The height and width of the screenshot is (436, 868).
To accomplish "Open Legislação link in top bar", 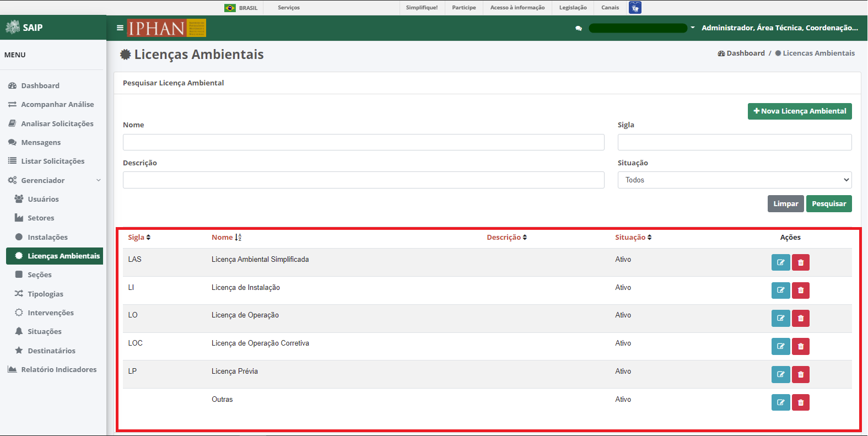I will (x=573, y=8).
